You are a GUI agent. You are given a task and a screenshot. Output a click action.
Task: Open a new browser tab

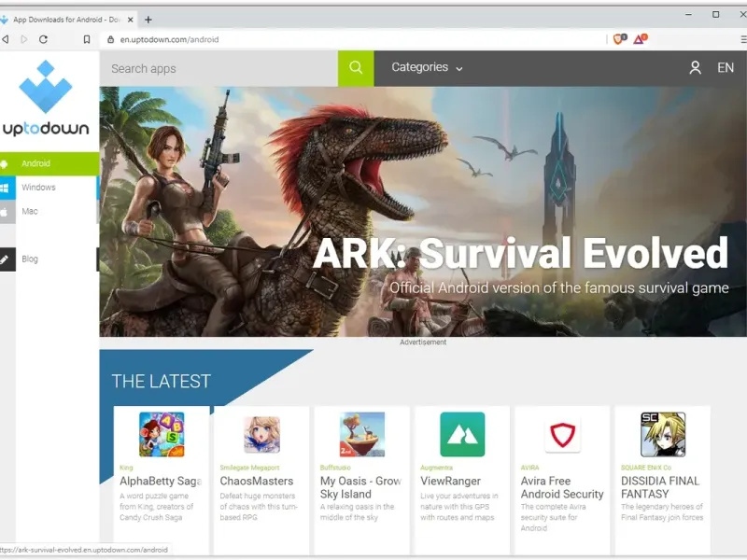pyautogui.click(x=148, y=20)
